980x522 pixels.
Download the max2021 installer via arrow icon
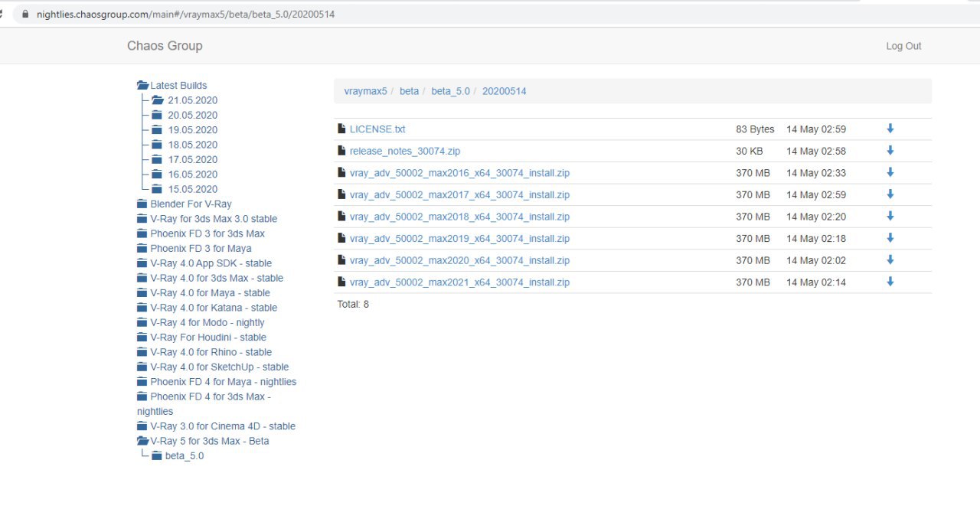point(890,282)
